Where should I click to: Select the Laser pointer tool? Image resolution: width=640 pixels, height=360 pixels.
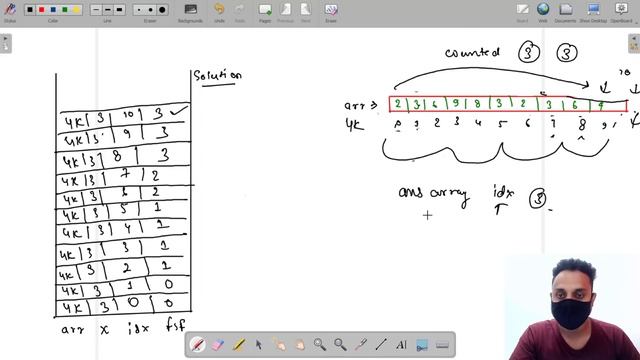coord(361,345)
